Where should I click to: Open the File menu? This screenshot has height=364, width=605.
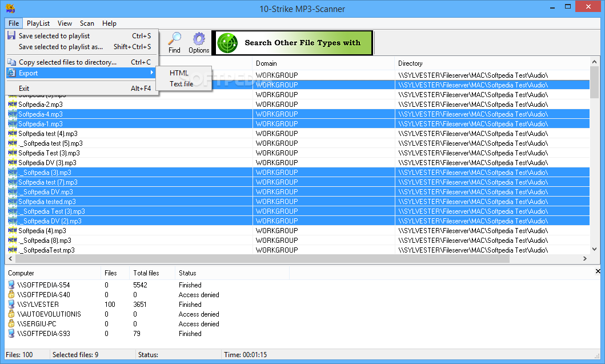[x=14, y=23]
